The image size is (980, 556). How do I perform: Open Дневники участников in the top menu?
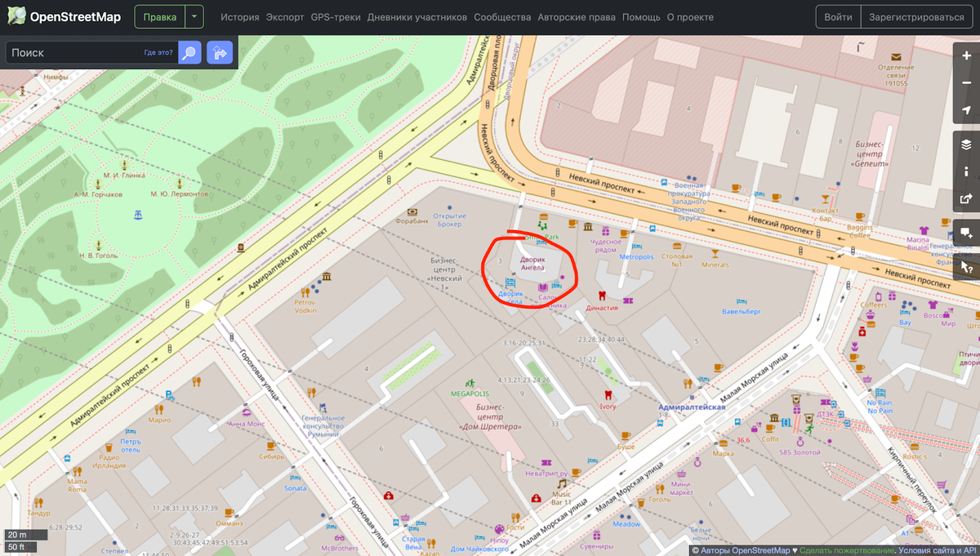point(417,17)
